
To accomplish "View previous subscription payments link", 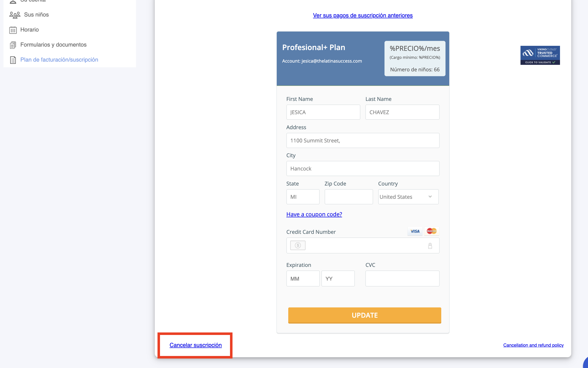I will [x=363, y=16].
